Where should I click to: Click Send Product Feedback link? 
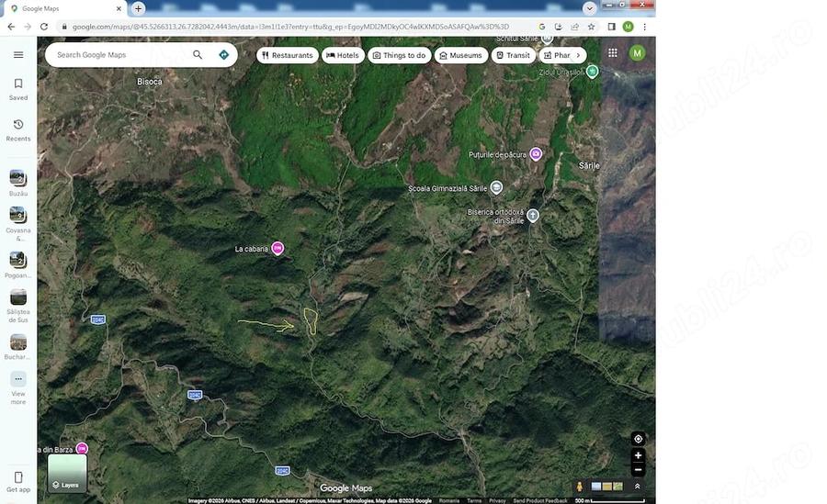tap(540, 500)
